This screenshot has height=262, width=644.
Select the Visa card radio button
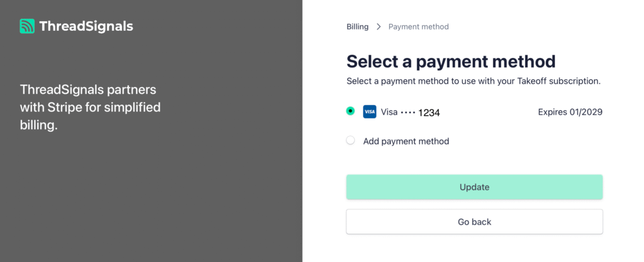pyautogui.click(x=350, y=111)
